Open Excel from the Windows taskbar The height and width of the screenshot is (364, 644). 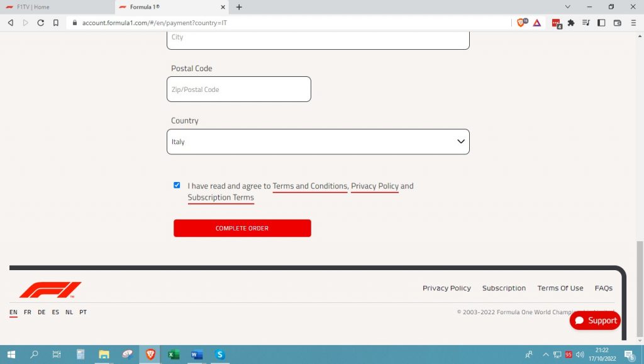174,355
